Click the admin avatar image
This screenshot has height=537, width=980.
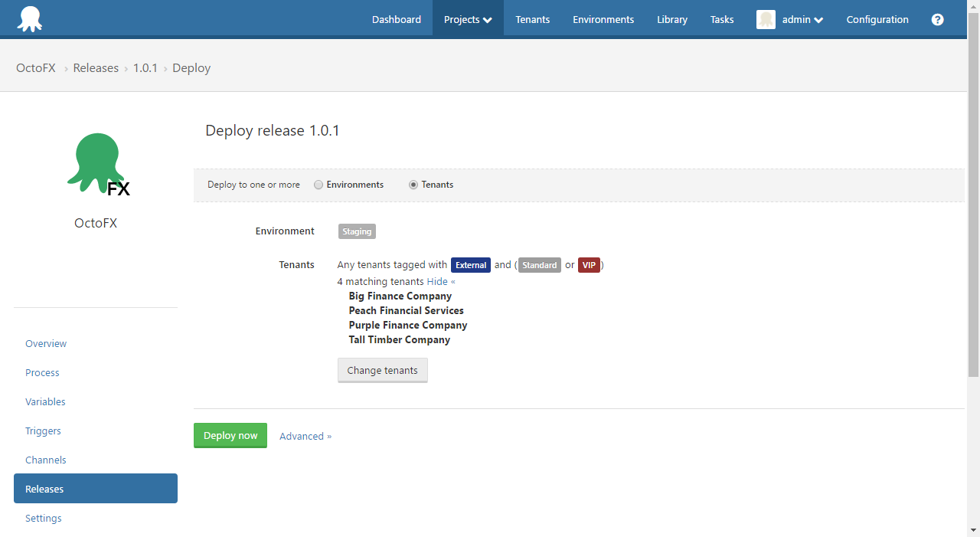[766, 19]
